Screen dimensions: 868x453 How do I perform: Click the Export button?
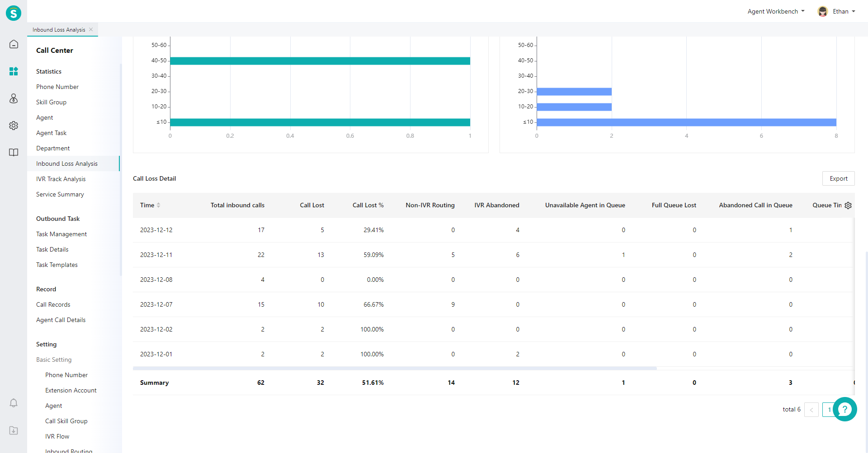coord(838,178)
